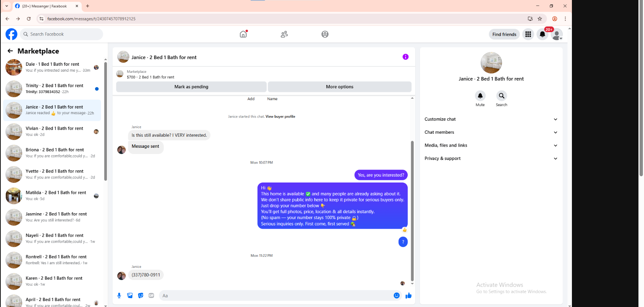Click Mark as pending button
This screenshot has width=644, height=307.
click(191, 87)
